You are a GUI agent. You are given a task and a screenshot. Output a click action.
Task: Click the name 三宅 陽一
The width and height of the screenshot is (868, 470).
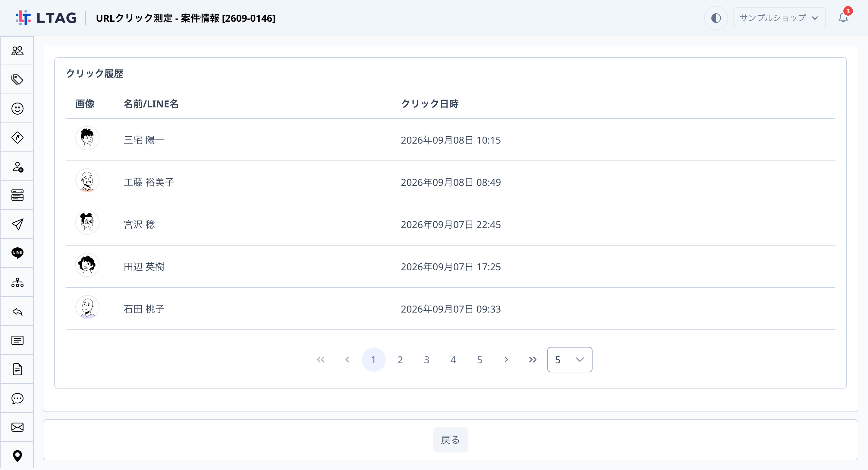(144, 140)
